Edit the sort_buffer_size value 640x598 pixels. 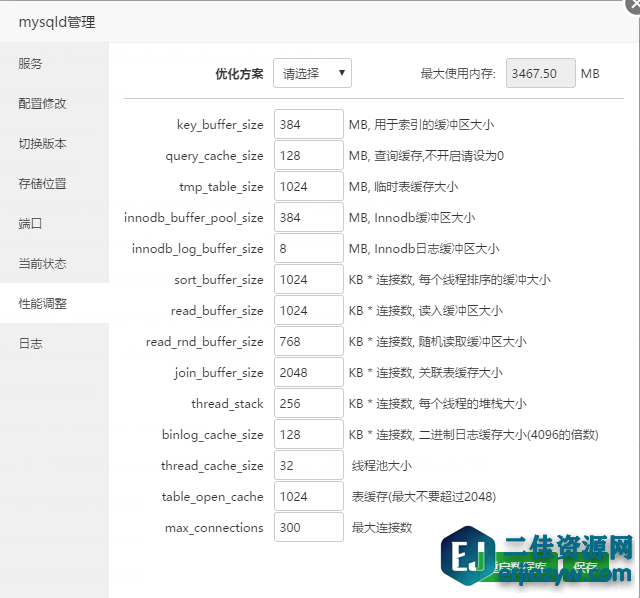tap(309, 279)
